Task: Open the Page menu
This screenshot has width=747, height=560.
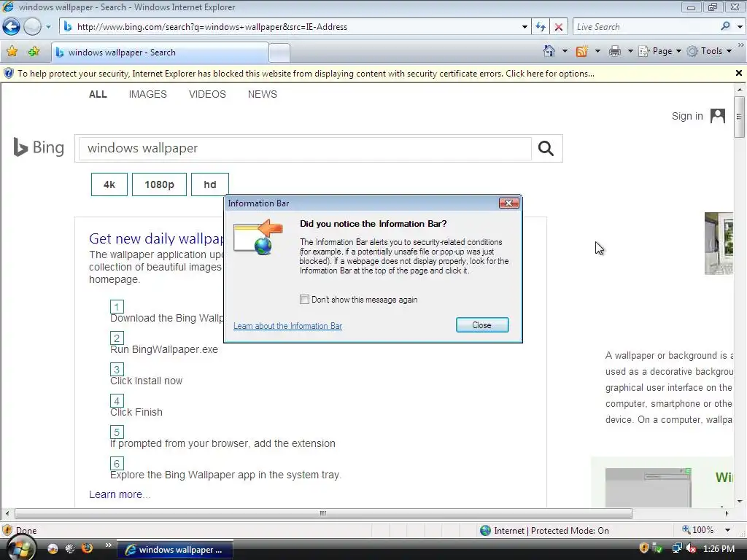Action: [x=659, y=51]
